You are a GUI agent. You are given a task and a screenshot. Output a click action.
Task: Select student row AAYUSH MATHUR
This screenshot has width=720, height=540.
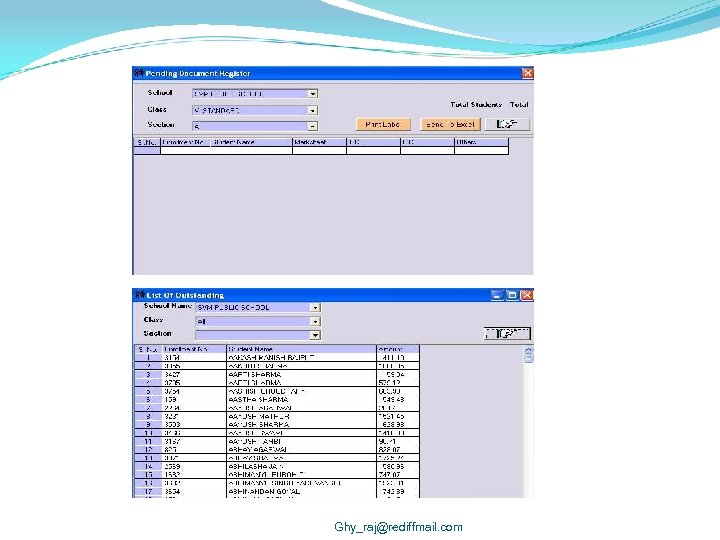click(277, 416)
